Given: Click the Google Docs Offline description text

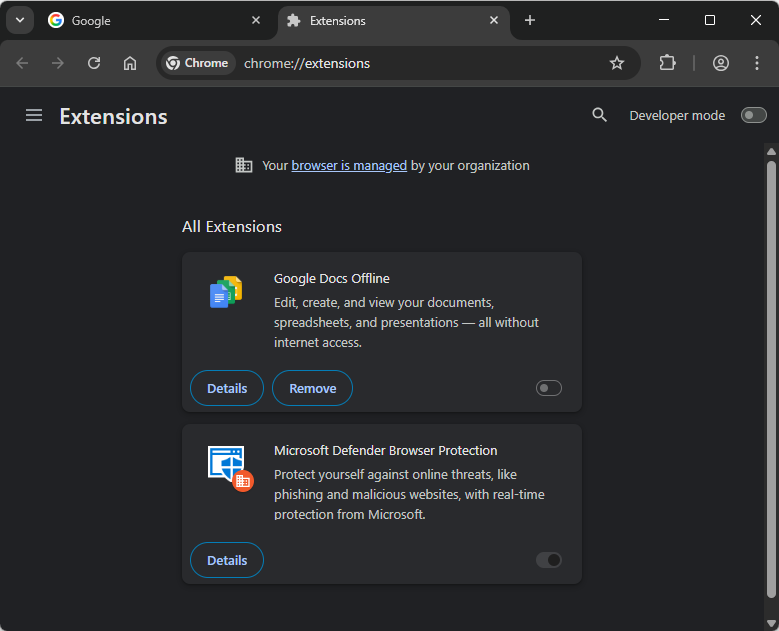Looking at the screenshot, I should 406,322.
